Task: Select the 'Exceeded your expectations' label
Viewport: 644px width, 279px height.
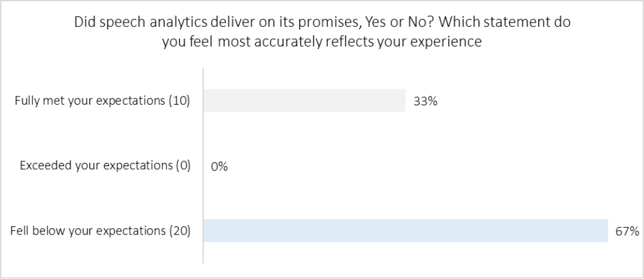Action: (x=105, y=166)
